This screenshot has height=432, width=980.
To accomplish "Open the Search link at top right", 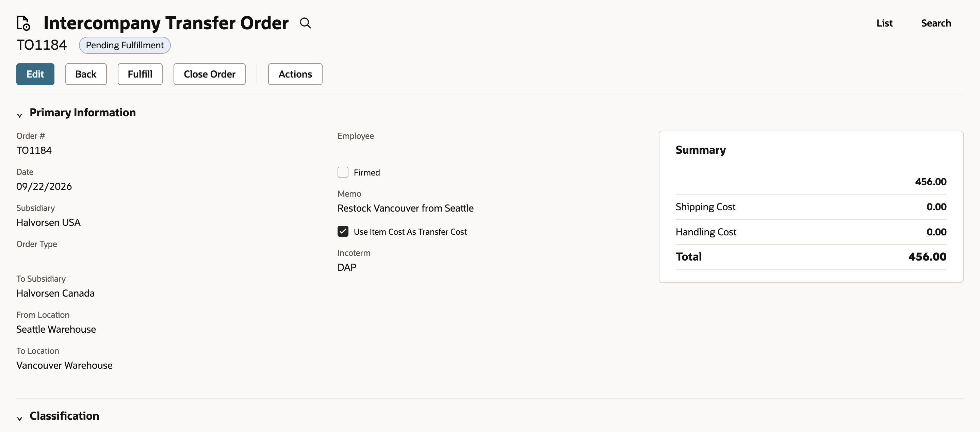I will (x=935, y=23).
